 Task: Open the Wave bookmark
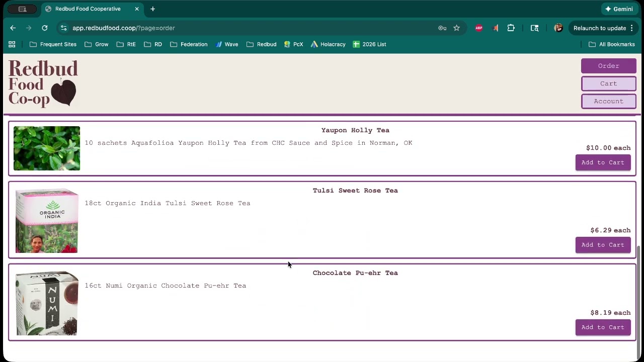click(226, 44)
